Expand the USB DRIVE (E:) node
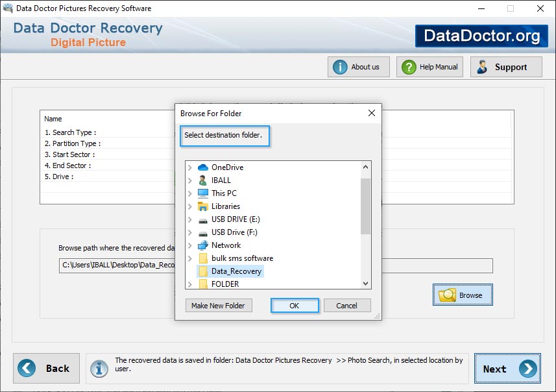The image size is (556, 392). point(189,219)
